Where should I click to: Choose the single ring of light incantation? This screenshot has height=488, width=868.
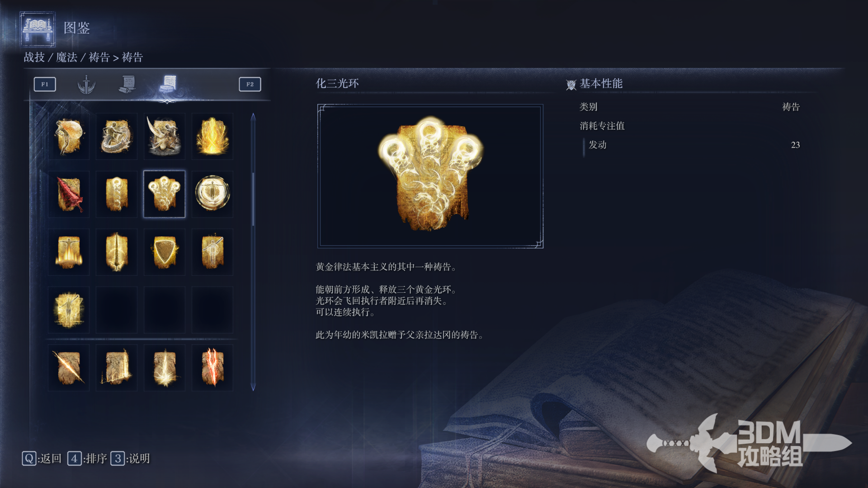[117, 194]
